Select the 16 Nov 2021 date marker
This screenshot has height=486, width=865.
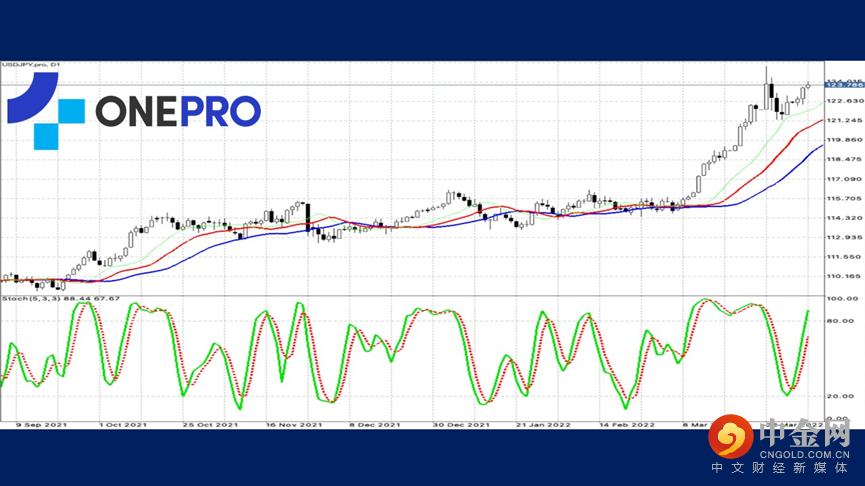pos(295,424)
